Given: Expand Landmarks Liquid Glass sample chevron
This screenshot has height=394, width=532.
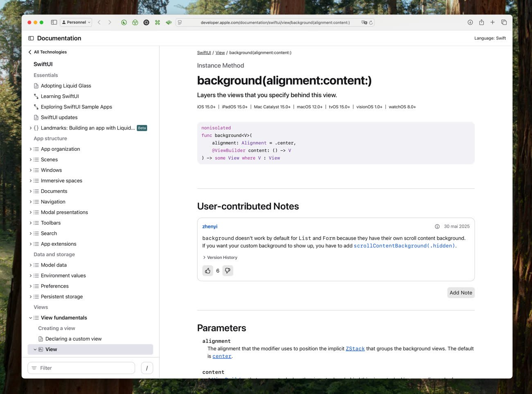Looking at the screenshot, I should pos(30,128).
